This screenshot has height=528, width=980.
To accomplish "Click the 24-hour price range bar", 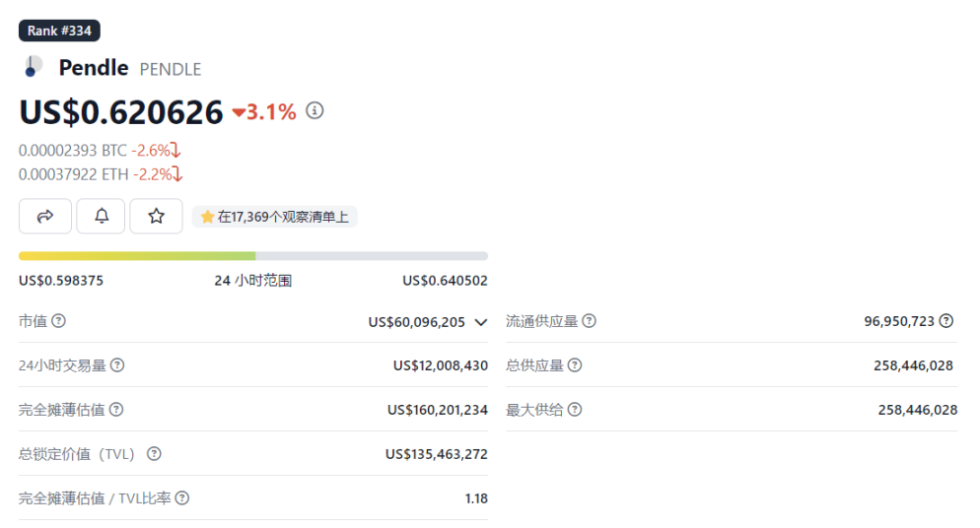I will [x=252, y=256].
